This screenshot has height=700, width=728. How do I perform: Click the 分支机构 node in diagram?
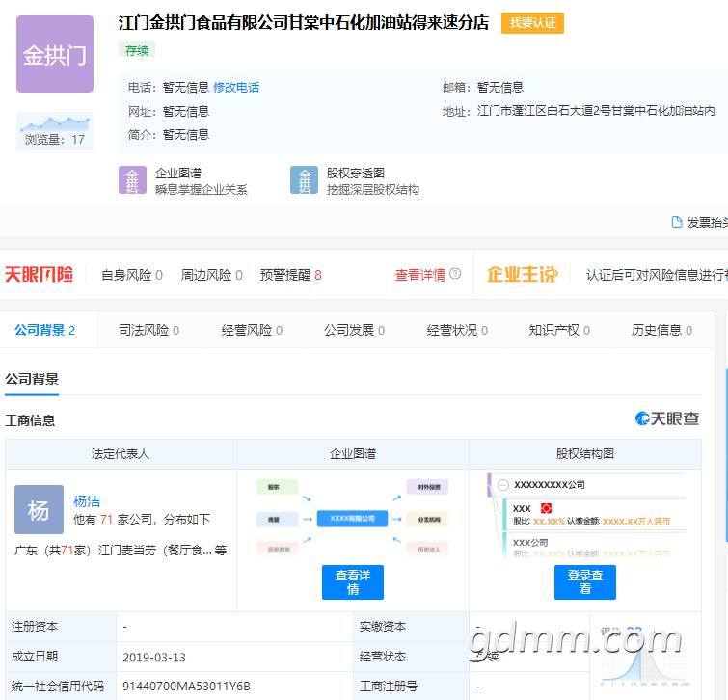tap(428, 519)
